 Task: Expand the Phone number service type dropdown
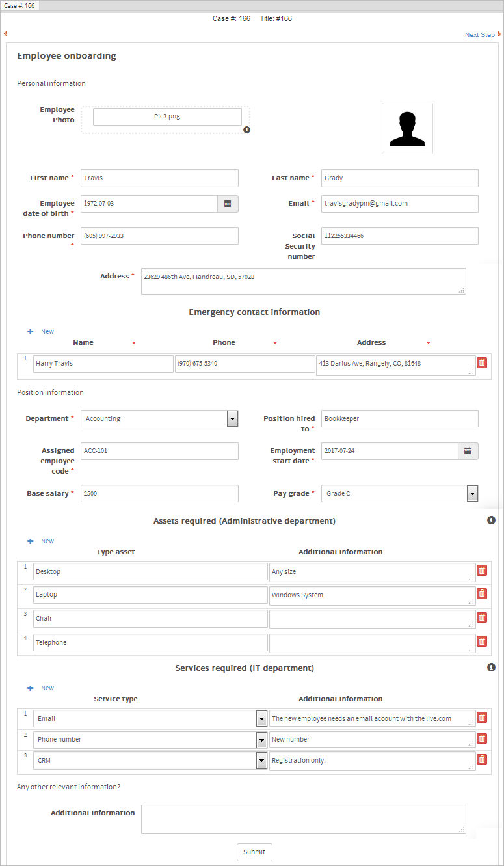[x=261, y=740]
